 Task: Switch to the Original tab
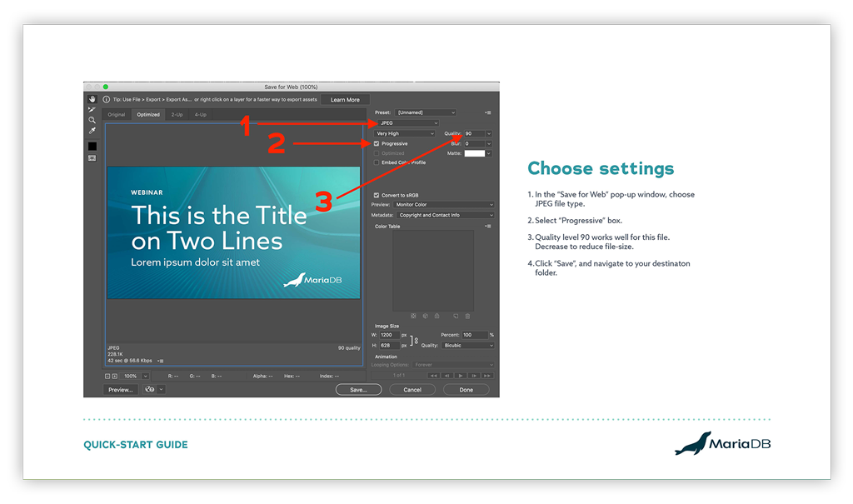(x=117, y=114)
